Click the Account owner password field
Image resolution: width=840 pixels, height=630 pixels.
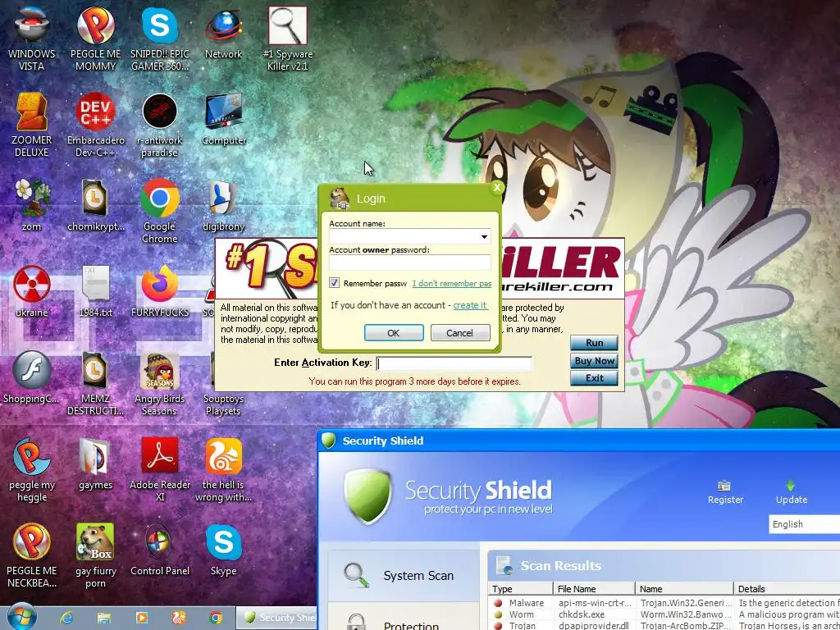click(x=410, y=262)
